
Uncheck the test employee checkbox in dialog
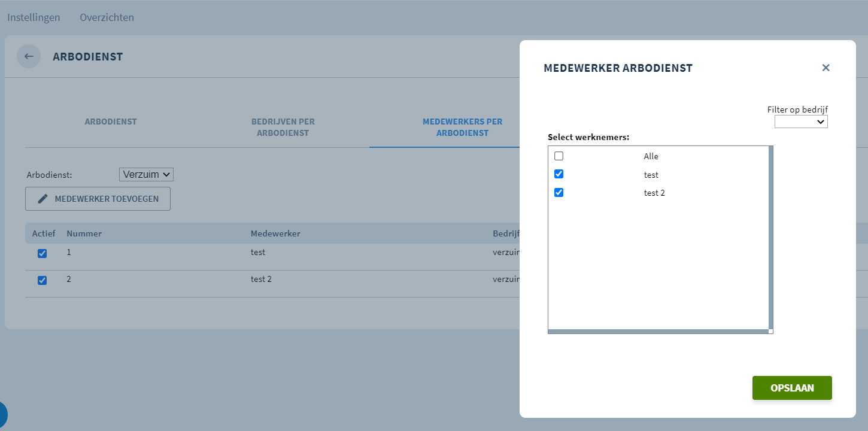559,174
